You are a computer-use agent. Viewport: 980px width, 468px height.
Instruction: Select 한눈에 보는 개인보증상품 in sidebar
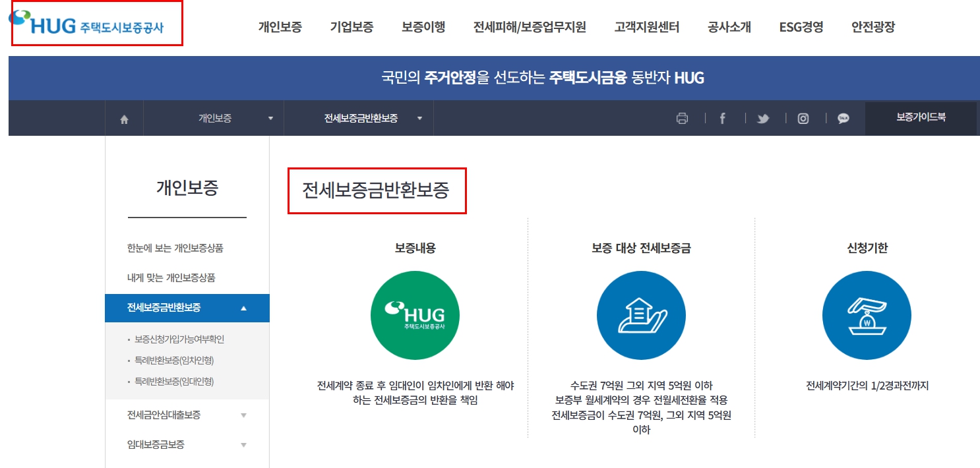pyautogui.click(x=175, y=249)
